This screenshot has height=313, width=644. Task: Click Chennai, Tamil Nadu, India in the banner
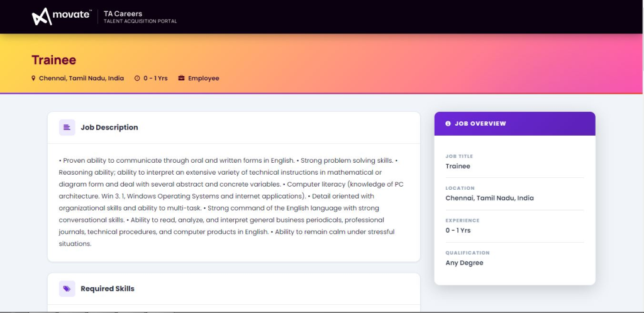click(81, 78)
